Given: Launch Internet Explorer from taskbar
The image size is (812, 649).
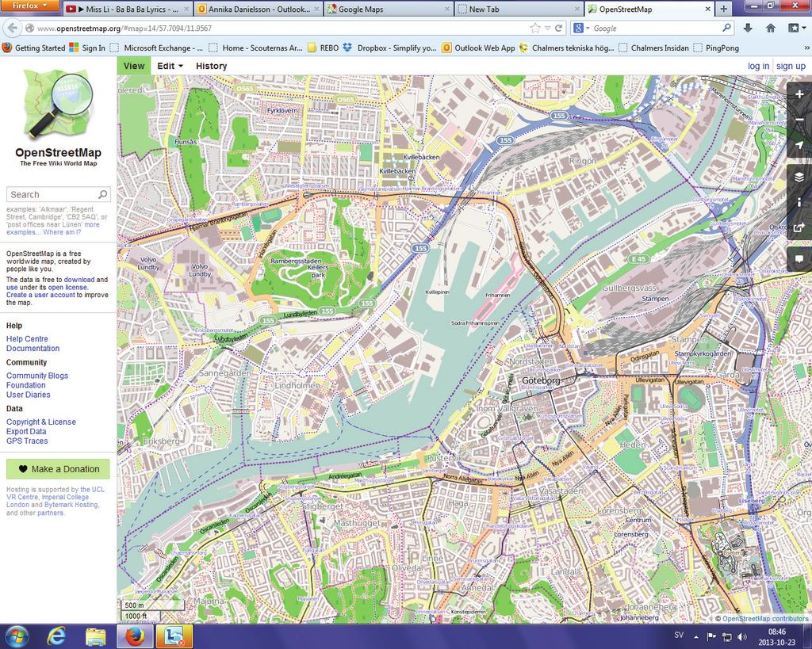Looking at the screenshot, I should pos(56,636).
